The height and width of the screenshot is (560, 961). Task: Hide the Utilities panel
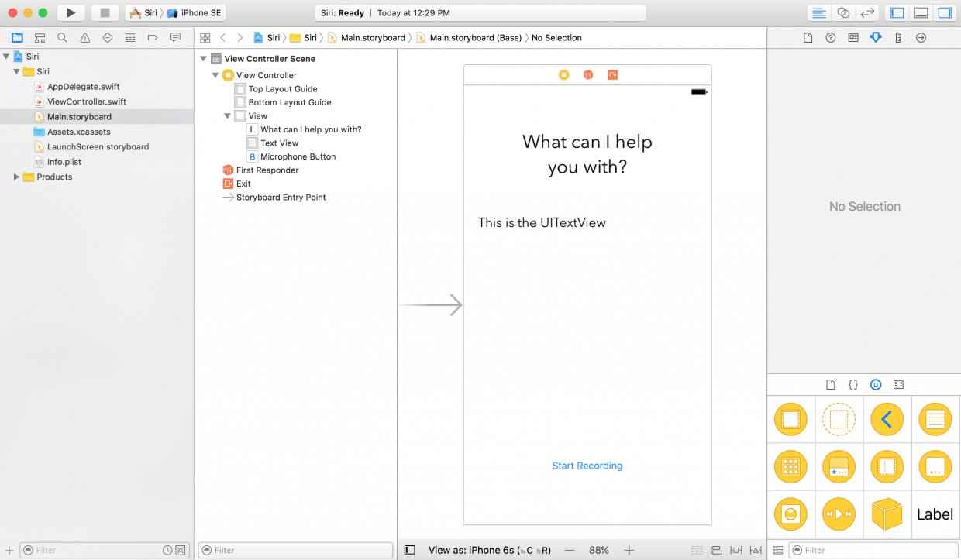coord(945,12)
